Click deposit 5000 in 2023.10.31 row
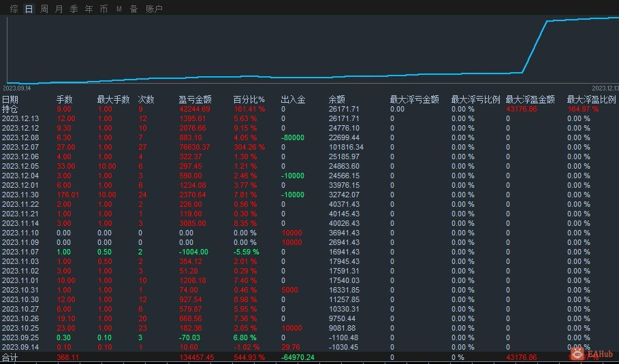 [290, 290]
